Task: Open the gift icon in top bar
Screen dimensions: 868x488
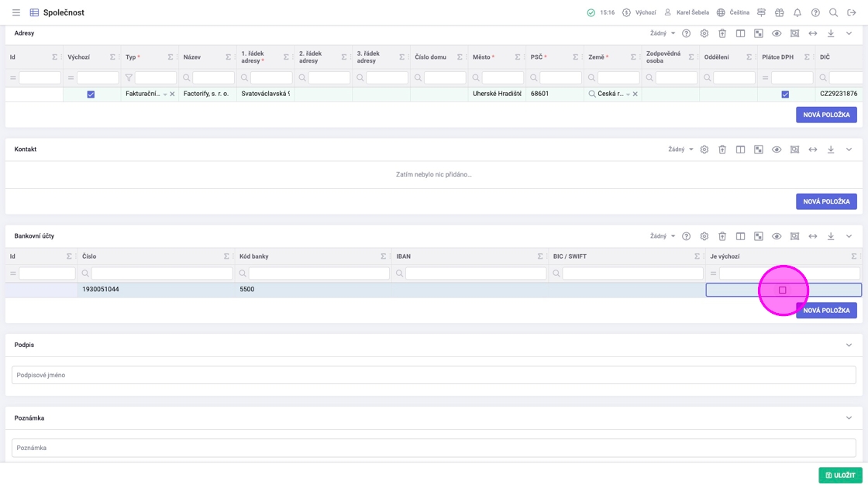Action: pyautogui.click(x=780, y=12)
